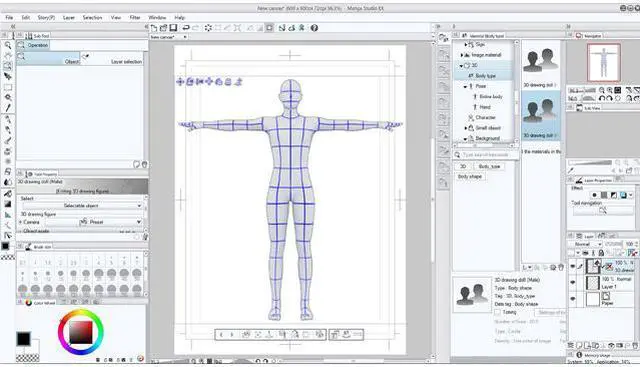Screen dimensions: 640x367
Task: Open the canvas tab dropdown arrow
Action: 185,37
